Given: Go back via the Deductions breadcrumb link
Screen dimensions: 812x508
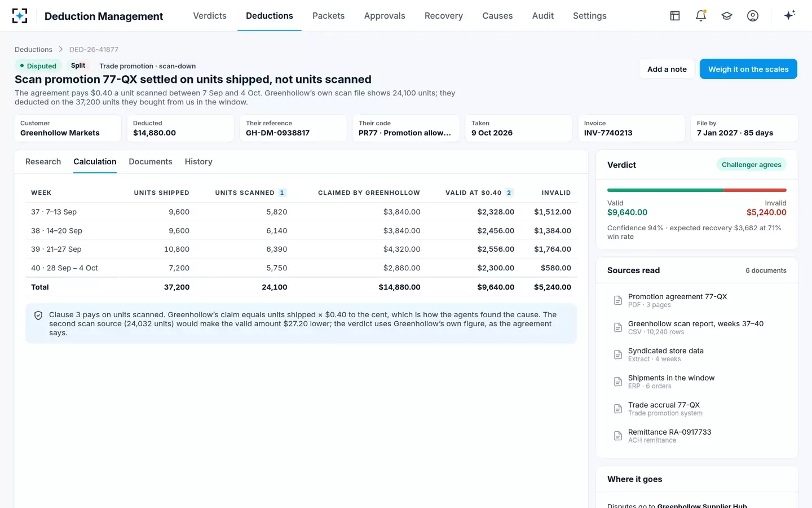Looking at the screenshot, I should 33,50.
